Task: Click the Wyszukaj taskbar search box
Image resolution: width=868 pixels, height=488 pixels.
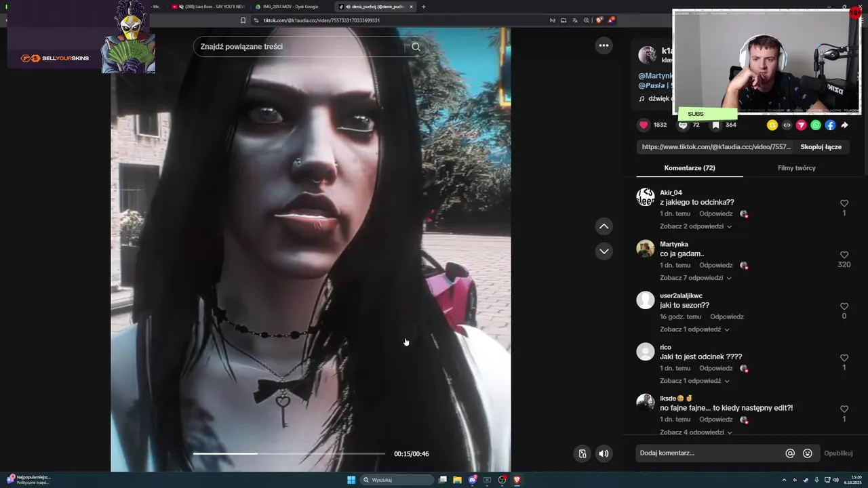Action: pos(397,480)
